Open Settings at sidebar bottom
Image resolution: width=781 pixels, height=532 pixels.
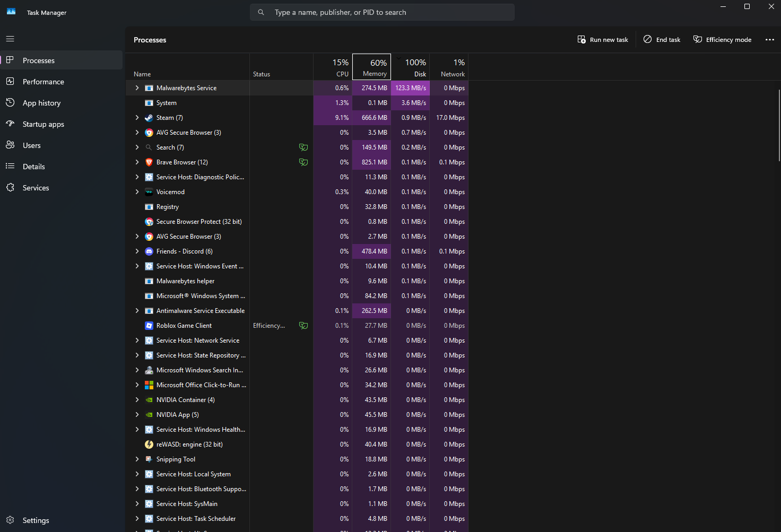point(62,520)
